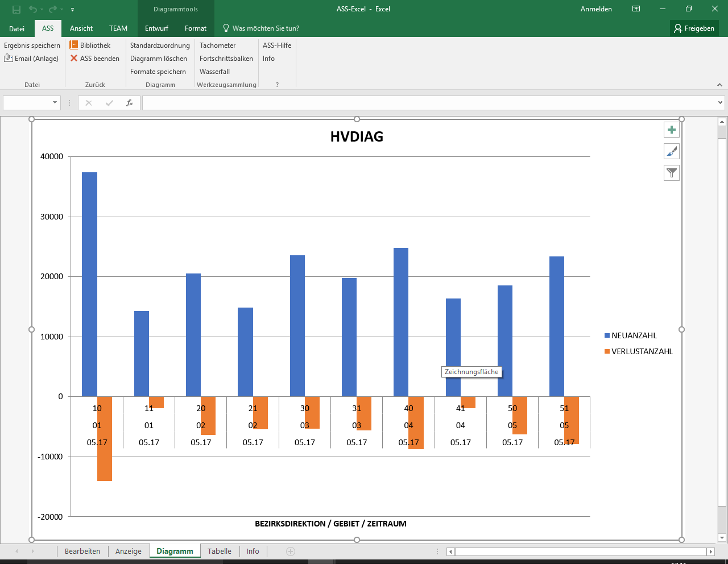728x564 pixels.
Task: Open chart filter funnel button
Action: coord(672,173)
